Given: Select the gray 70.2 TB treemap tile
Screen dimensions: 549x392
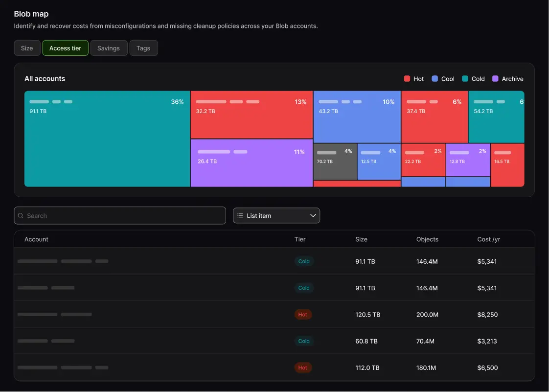Looking at the screenshot, I should [x=335, y=162].
